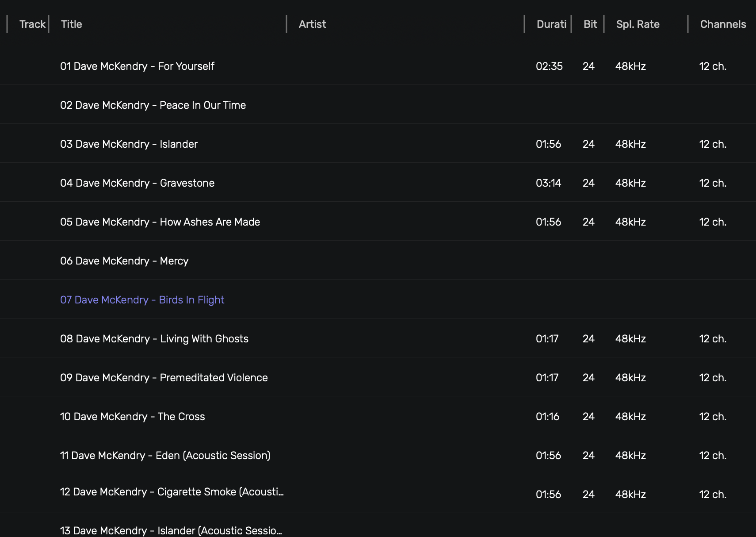This screenshot has height=537, width=756.
Task: Sort playlist by Track column header
Action: 32,24
